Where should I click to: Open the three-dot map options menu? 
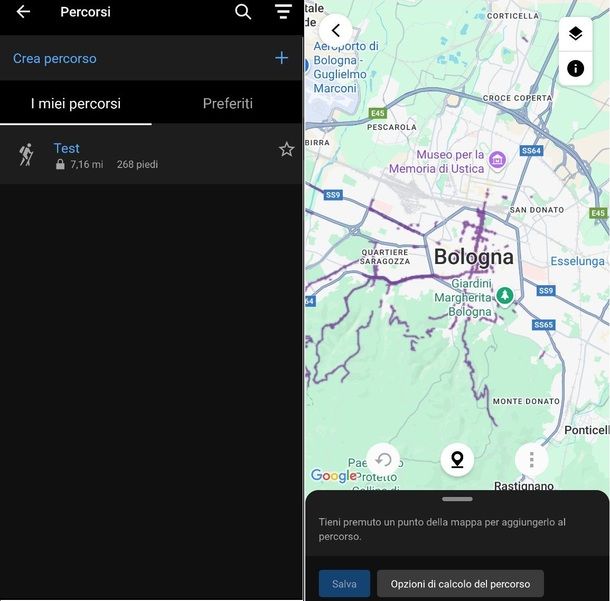click(531, 460)
